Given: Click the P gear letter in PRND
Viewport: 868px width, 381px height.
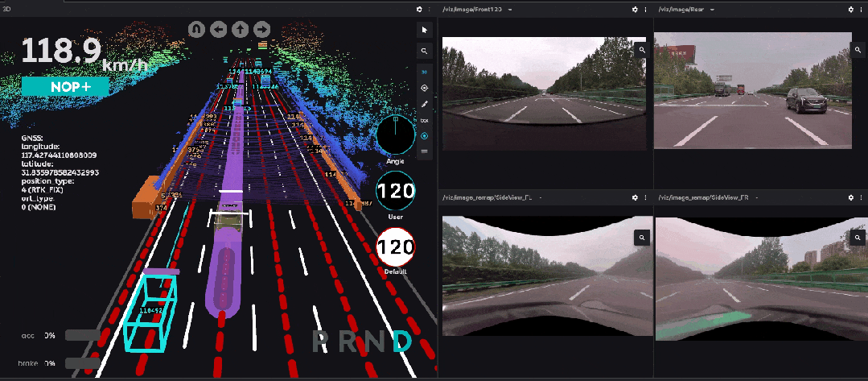Looking at the screenshot, I should pos(320,342).
